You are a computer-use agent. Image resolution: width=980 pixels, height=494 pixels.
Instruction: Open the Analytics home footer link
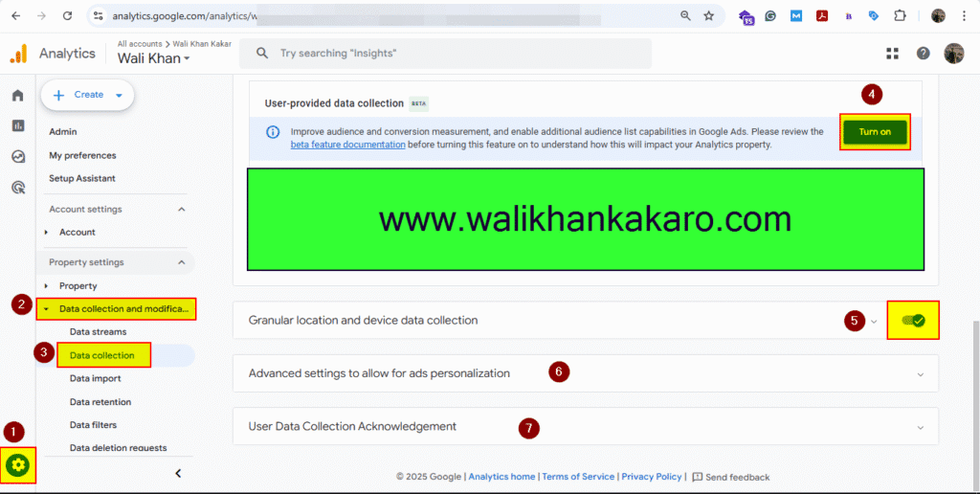click(501, 477)
